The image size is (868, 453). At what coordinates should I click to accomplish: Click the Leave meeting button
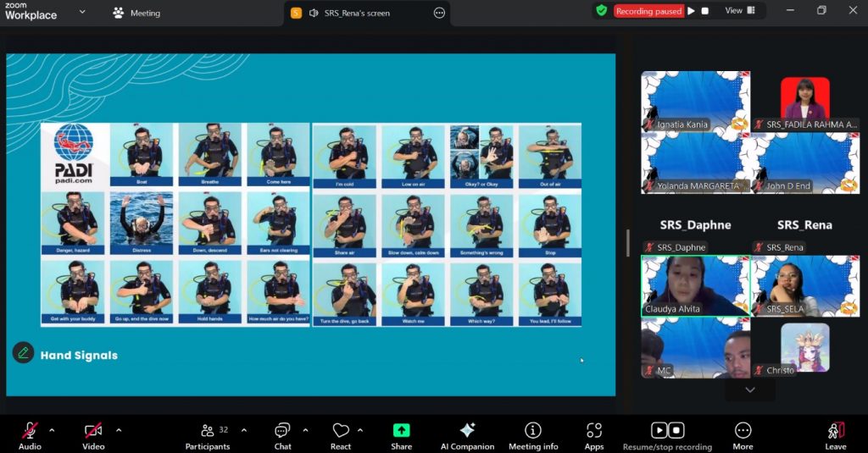835,435
